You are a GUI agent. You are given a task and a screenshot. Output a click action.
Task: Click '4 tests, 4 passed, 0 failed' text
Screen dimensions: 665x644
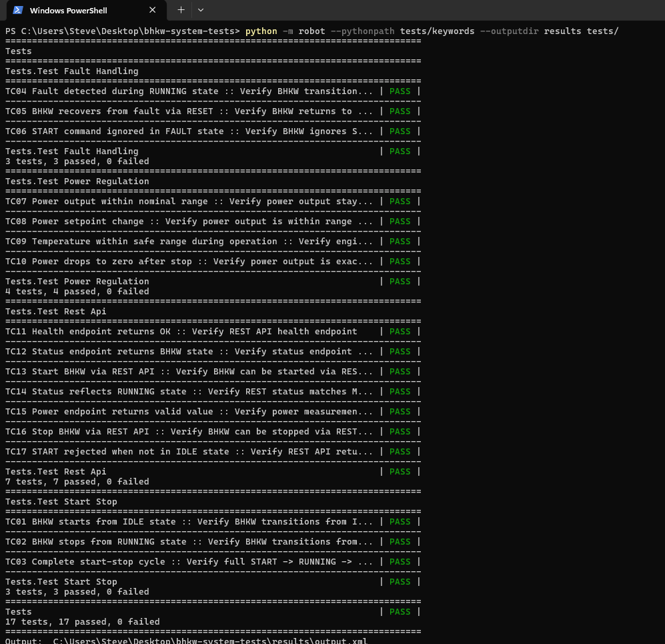click(x=77, y=292)
